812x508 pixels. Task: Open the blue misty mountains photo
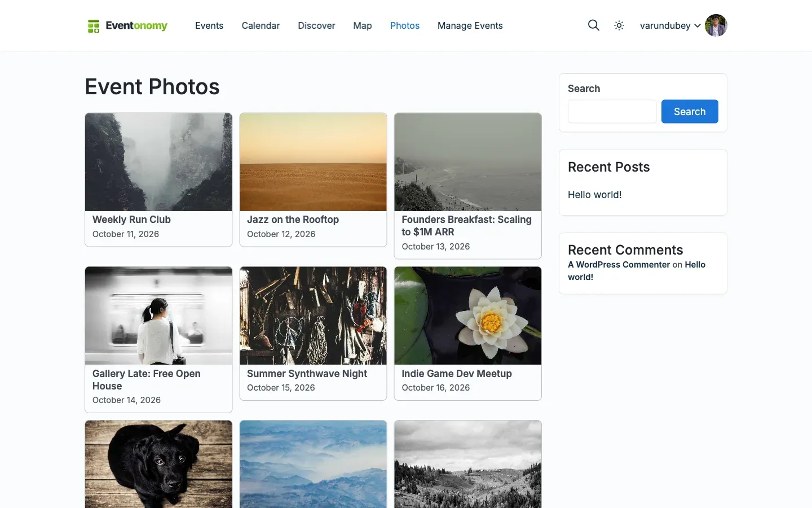[x=313, y=465]
